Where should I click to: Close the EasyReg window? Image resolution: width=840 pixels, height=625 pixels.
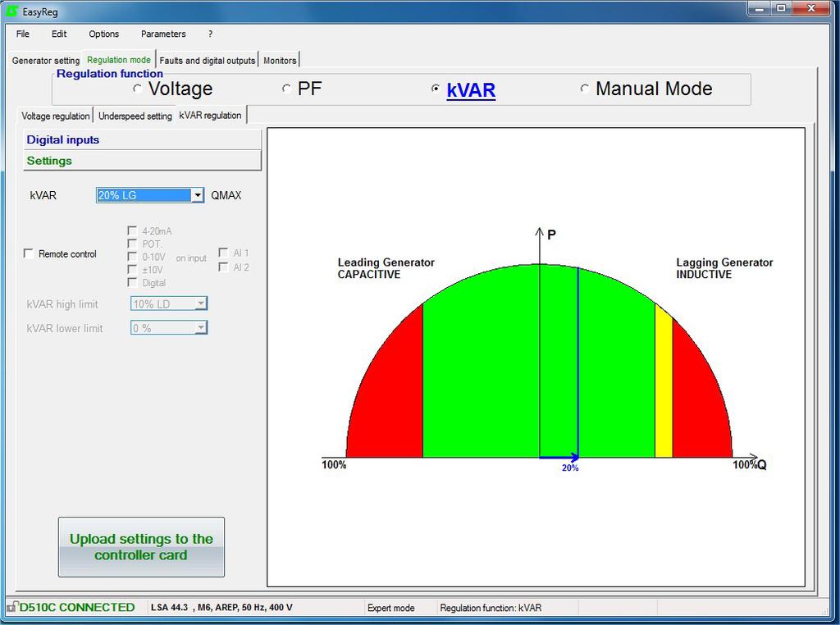tap(810, 9)
